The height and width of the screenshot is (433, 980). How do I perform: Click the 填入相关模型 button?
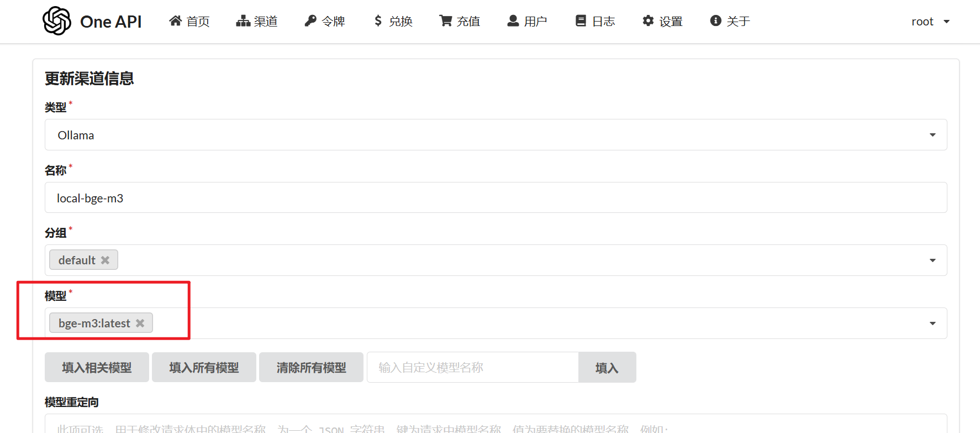97,367
